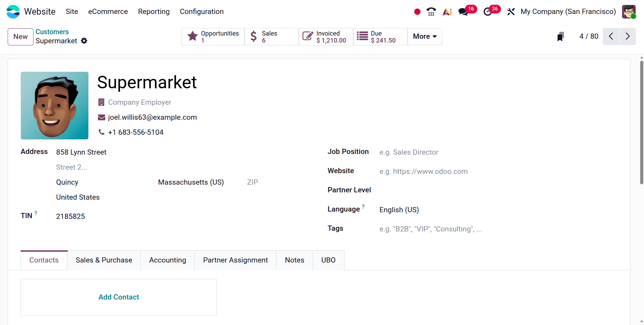This screenshot has height=325, width=644.
Task: Switch to the Contacts tab
Action: tap(44, 260)
